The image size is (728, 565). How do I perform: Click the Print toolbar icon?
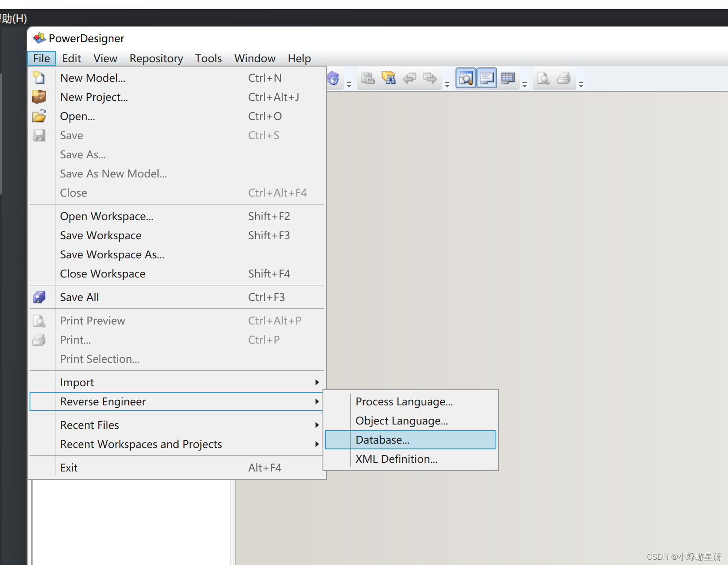click(564, 78)
